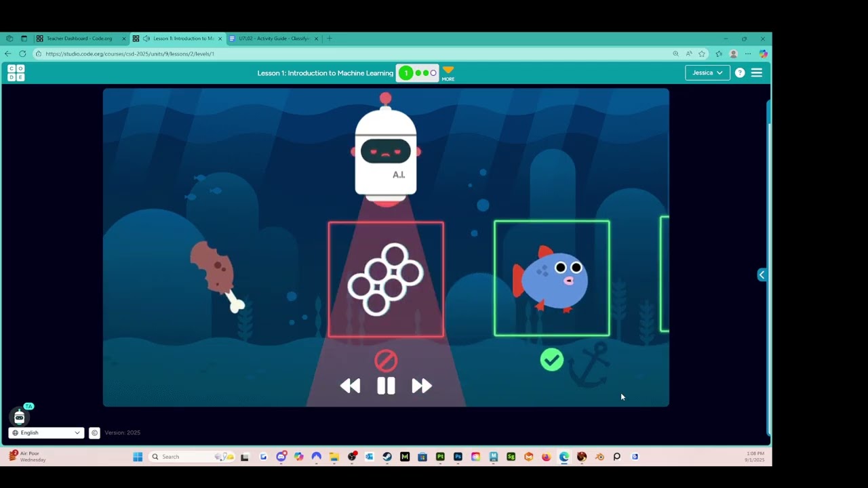The image size is (868, 488).
Task: Expand the MORE levels arrow
Action: point(448,73)
